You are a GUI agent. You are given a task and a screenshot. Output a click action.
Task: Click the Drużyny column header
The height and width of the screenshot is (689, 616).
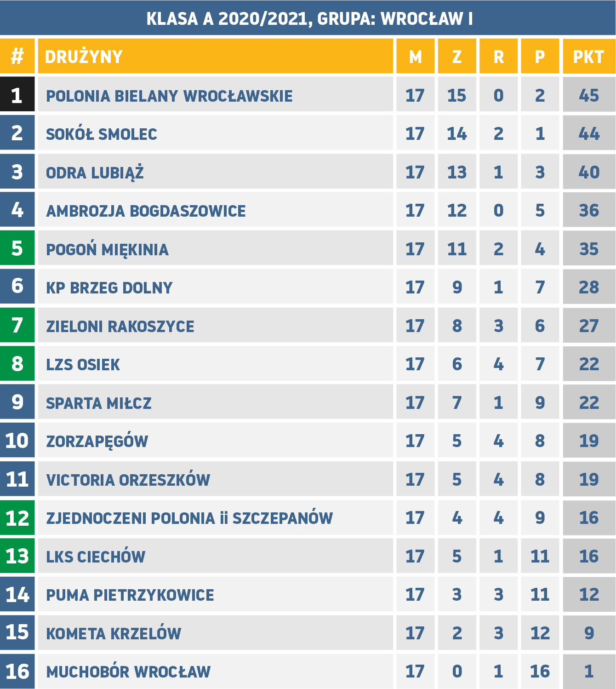click(x=84, y=57)
